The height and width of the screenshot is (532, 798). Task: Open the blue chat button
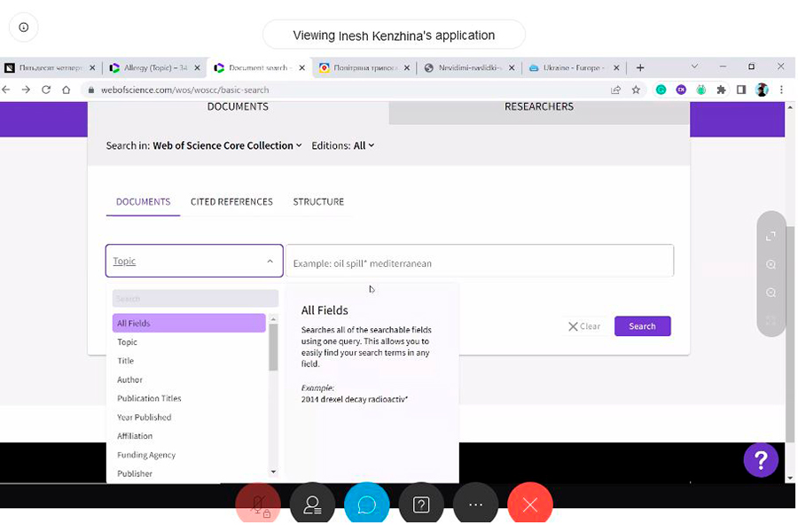click(x=367, y=504)
